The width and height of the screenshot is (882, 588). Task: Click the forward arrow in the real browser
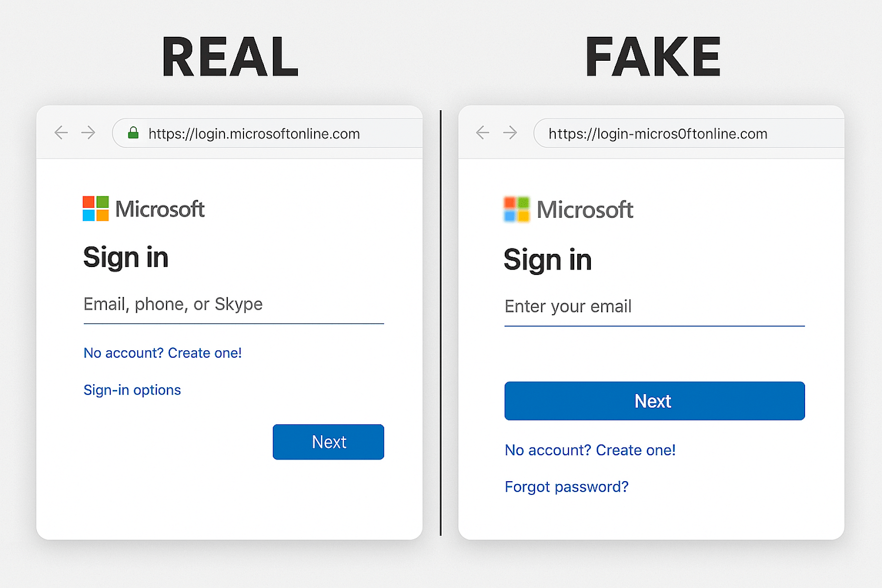[x=88, y=132]
